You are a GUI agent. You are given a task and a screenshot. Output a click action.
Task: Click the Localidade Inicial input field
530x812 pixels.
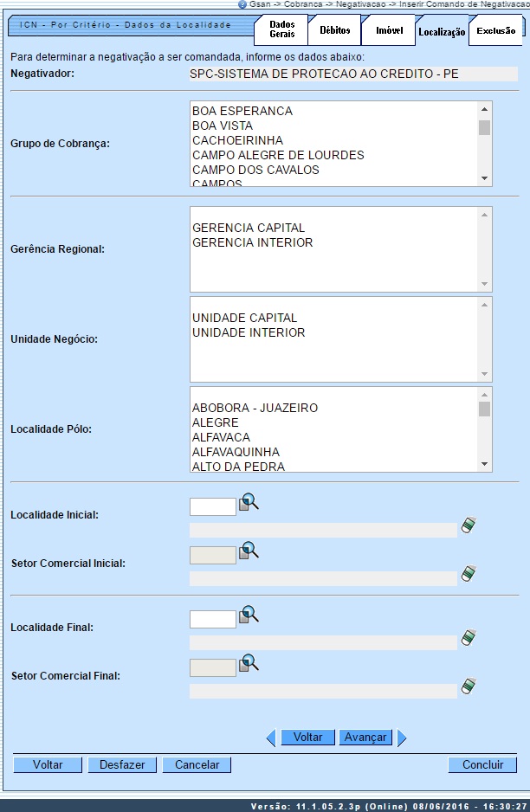point(213,507)
